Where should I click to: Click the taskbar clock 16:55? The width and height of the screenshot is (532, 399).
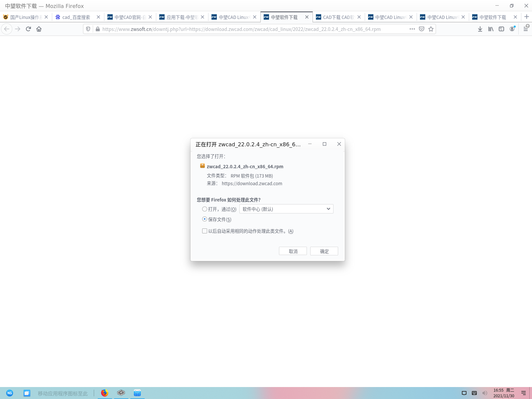coord(498,390)
